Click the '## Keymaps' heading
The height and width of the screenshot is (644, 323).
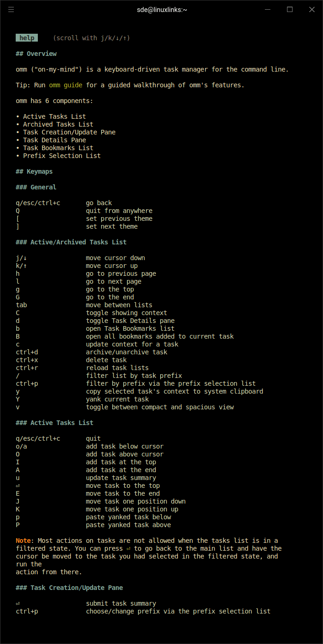34,171
